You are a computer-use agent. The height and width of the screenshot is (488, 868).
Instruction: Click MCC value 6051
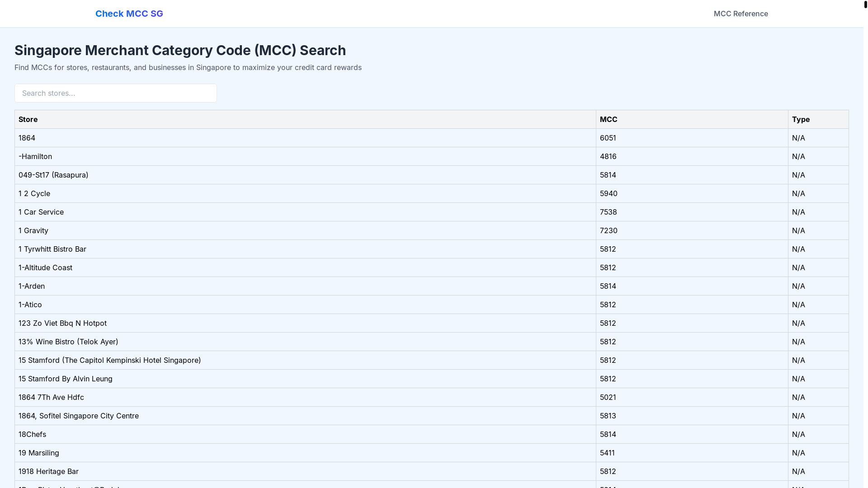click(x=692, y=138)
